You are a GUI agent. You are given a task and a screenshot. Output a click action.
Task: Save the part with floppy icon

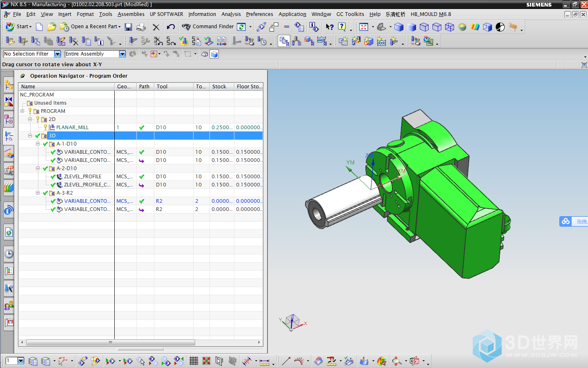click(128, 27)
